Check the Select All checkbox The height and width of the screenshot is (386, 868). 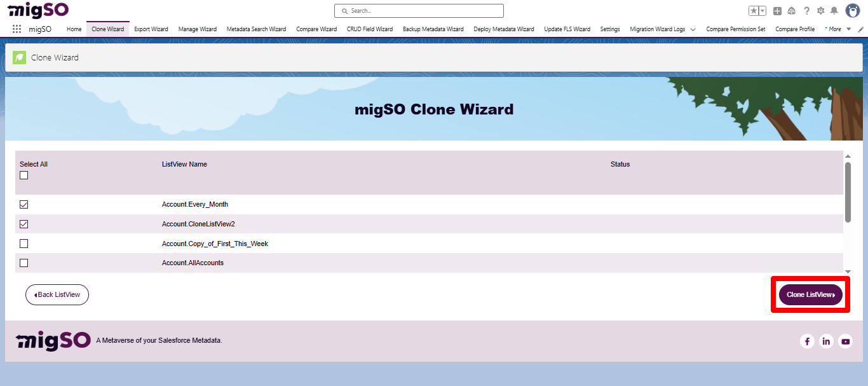tap(24, 175)
